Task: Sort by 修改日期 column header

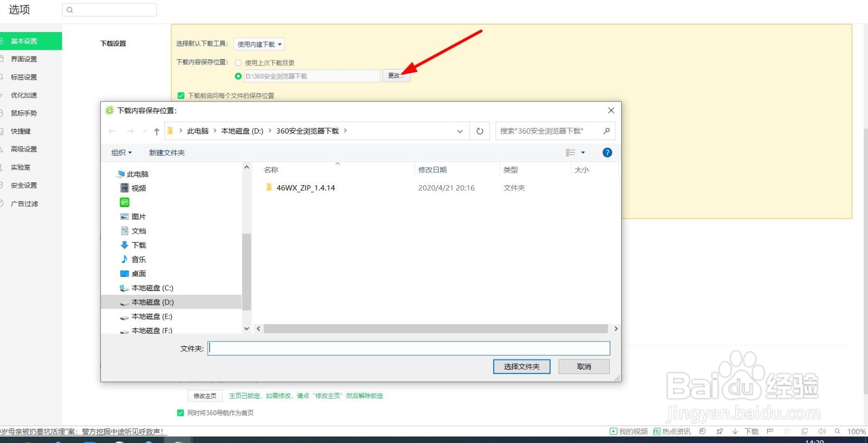Action: click(x=432, y=170)
